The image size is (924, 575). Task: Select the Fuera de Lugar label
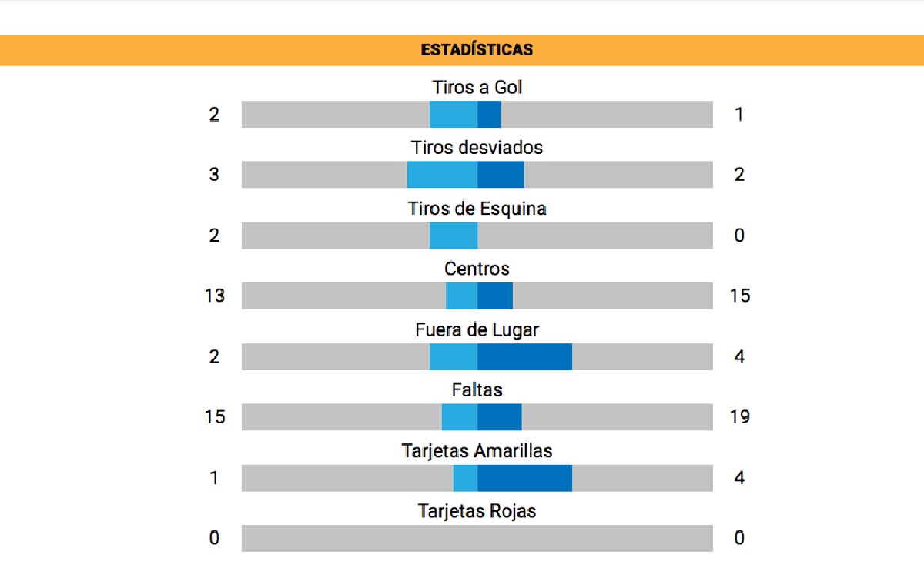(477, 329)
